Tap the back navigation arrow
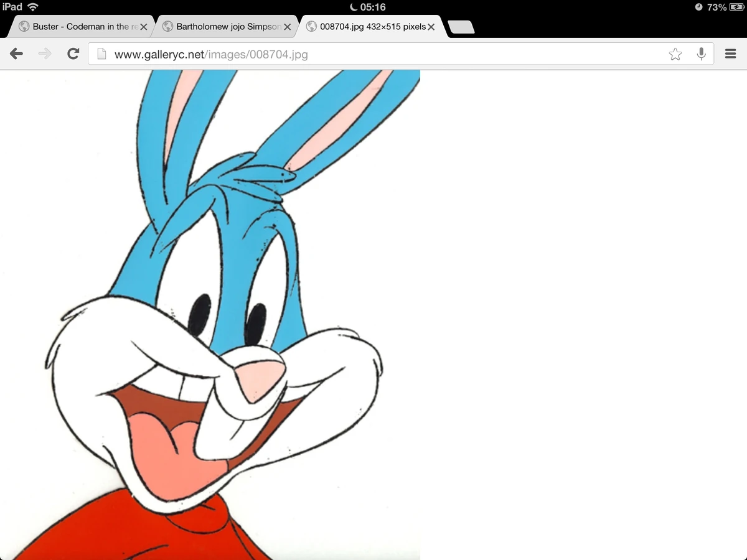The width and height of the screenshot is (747, 560). pyautogui.click(x=16, y=54)
